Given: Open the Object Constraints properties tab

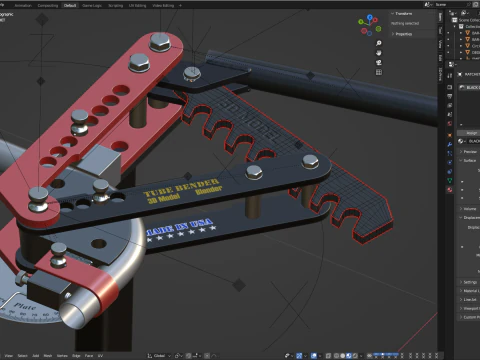Looking at the screenshot, I should [450, 171].
